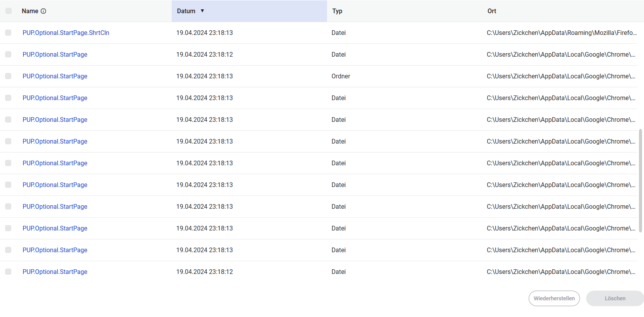644x317 pixels.
Task: Click the Ordner type cell
Action: tap(341, 76)
